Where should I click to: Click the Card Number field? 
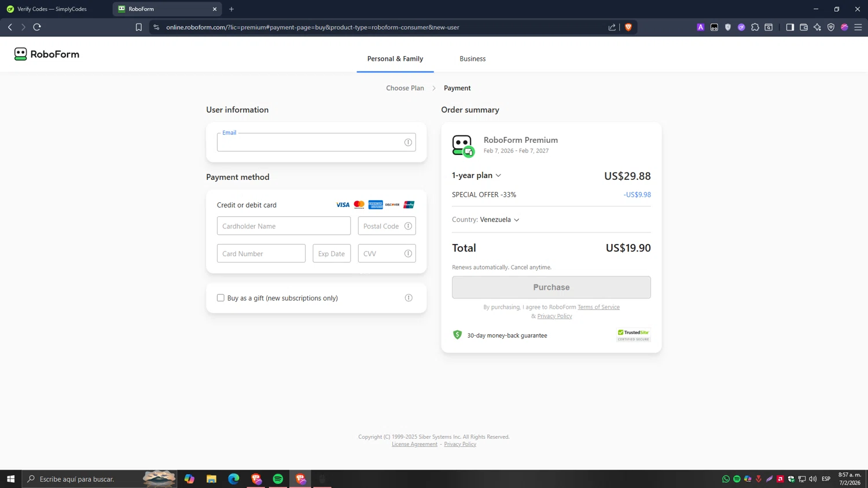point(261,253)
